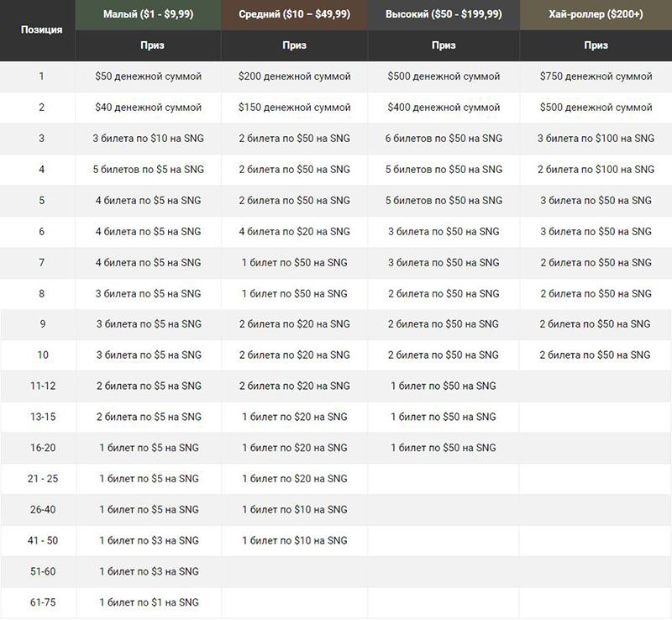Select the "6 билетов по $50 на SNG" cell
Image resolution: width=672 pixels, height=620 pixels.
point(444,139)
